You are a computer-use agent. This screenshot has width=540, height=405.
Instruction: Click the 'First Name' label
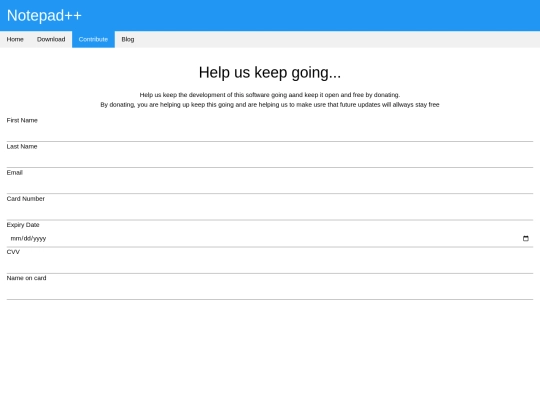pyautogui.click(x=22, y=120)
